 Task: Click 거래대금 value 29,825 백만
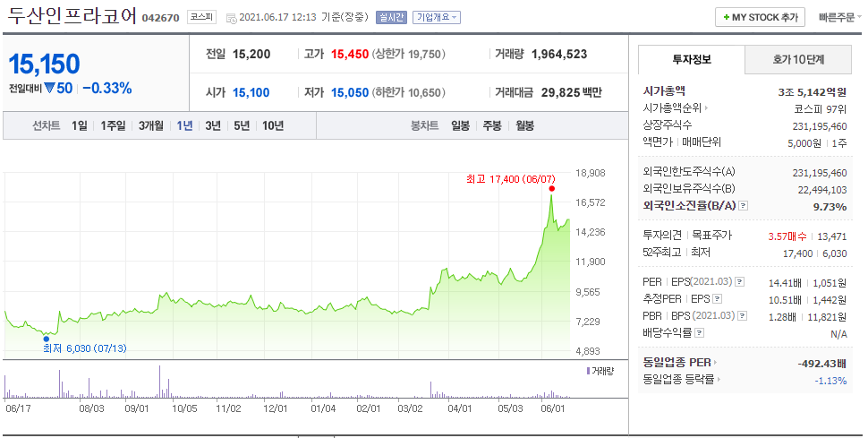(571, 92)
